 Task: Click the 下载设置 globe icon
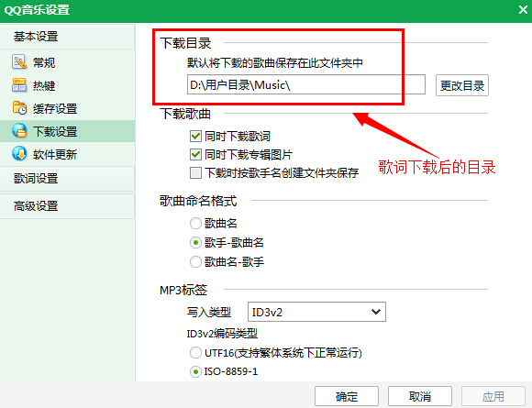tap(19, 131)
